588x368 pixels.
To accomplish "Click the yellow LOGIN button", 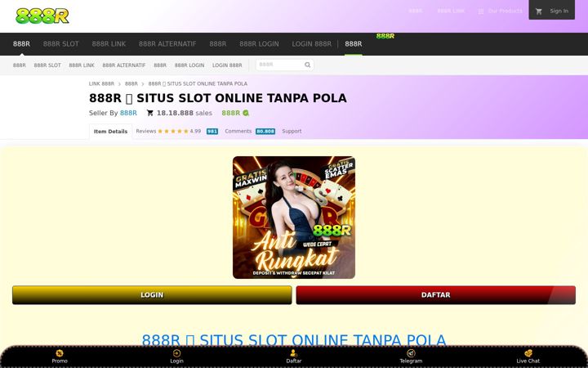I will [152, 294].
